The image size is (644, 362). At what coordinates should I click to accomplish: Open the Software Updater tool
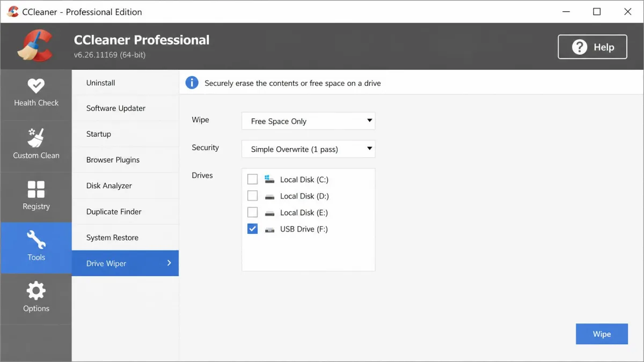point(125,108)
